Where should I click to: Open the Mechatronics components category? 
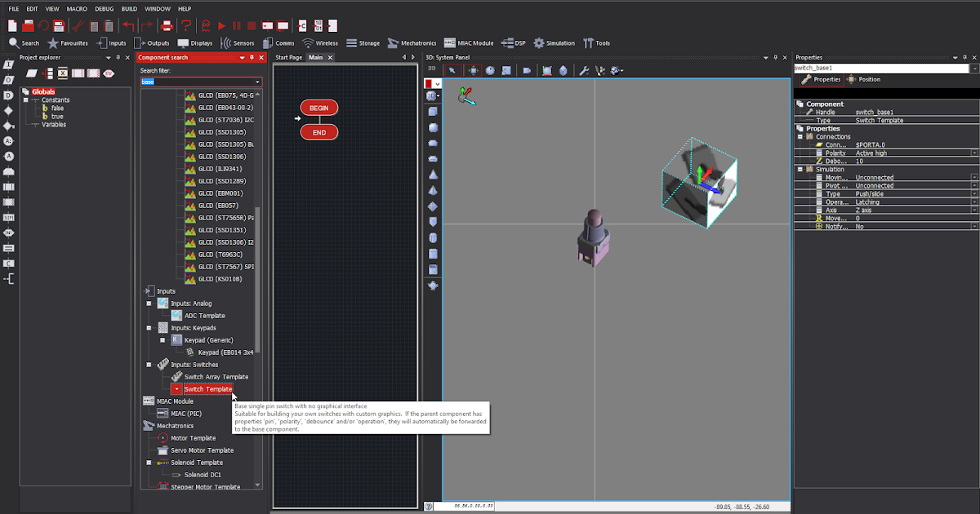412,43
